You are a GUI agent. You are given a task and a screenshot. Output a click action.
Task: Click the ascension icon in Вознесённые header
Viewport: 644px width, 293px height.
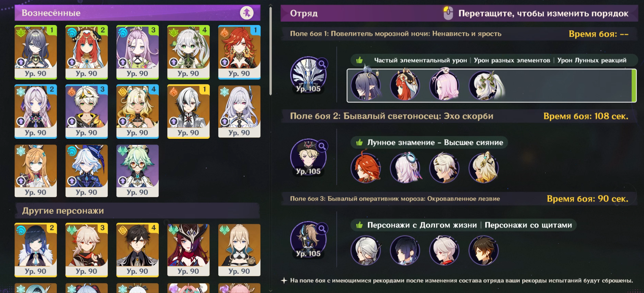click(x=247, y=13)
